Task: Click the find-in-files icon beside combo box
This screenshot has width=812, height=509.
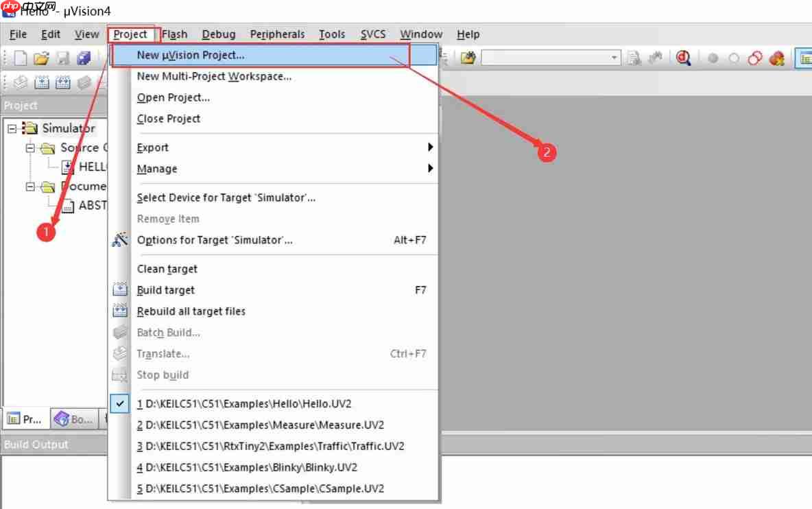Action: pos(468,58)
